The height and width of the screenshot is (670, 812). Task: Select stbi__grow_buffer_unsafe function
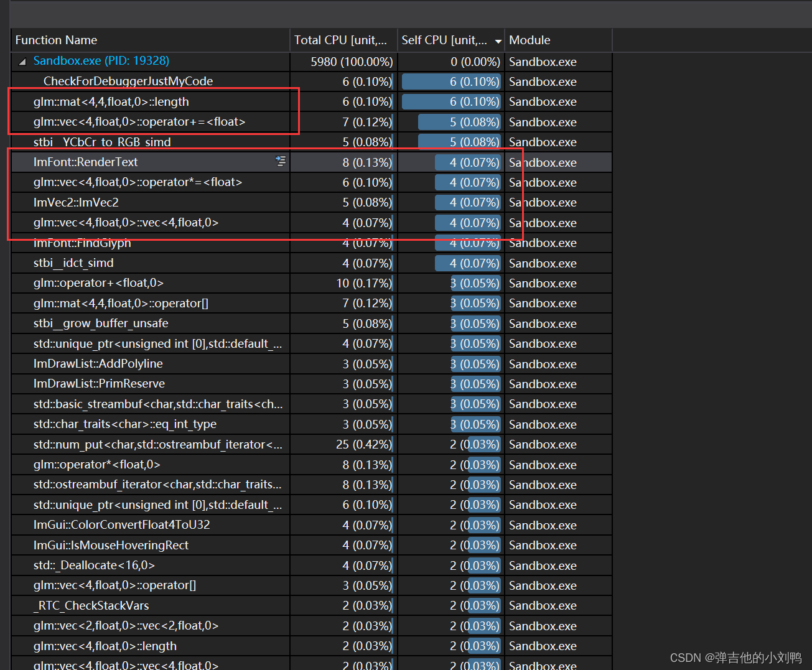coord(311,323)
